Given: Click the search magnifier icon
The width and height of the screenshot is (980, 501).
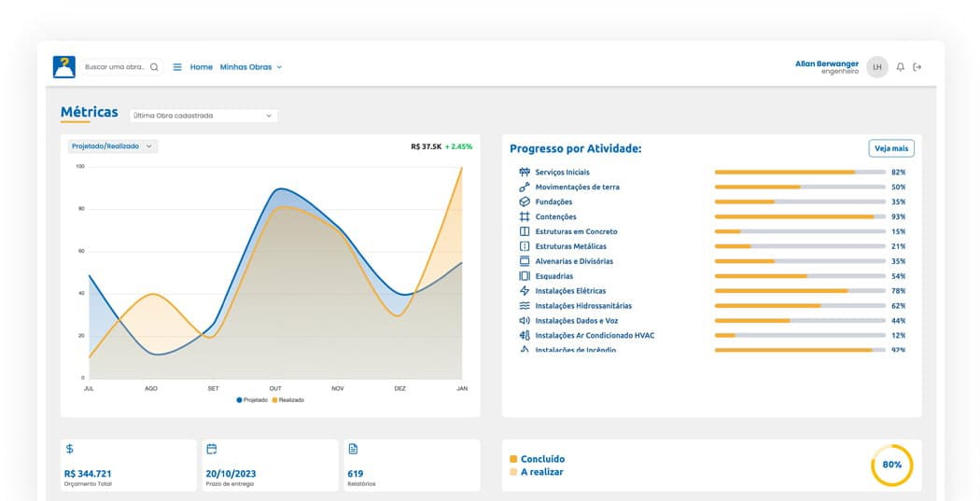Looking at the screenshot, I should coord(154,67).
